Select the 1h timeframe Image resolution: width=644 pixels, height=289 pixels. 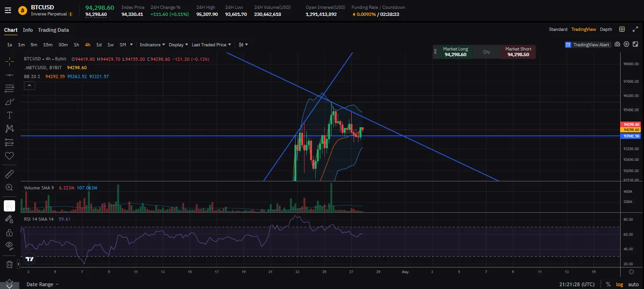[x=76, y=45]
